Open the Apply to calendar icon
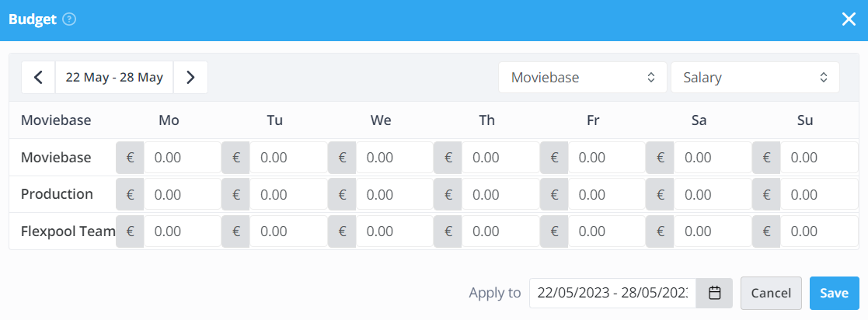The image size is (868, 320). click(714, 293)
